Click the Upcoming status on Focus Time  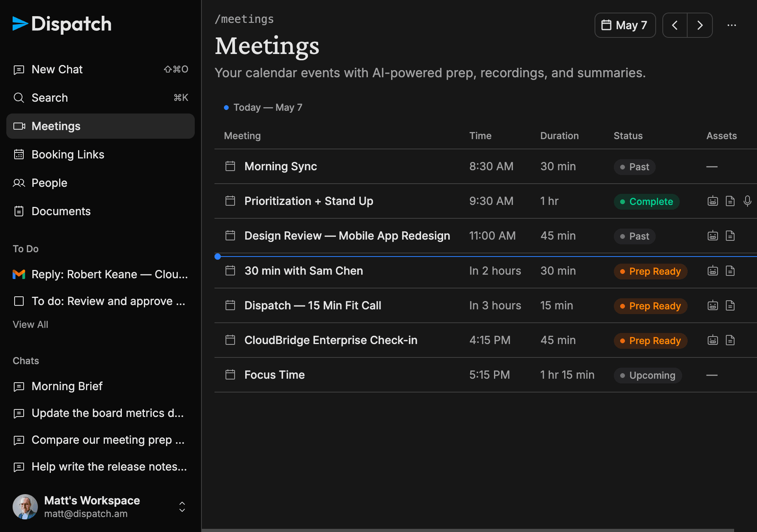(648, 375)
